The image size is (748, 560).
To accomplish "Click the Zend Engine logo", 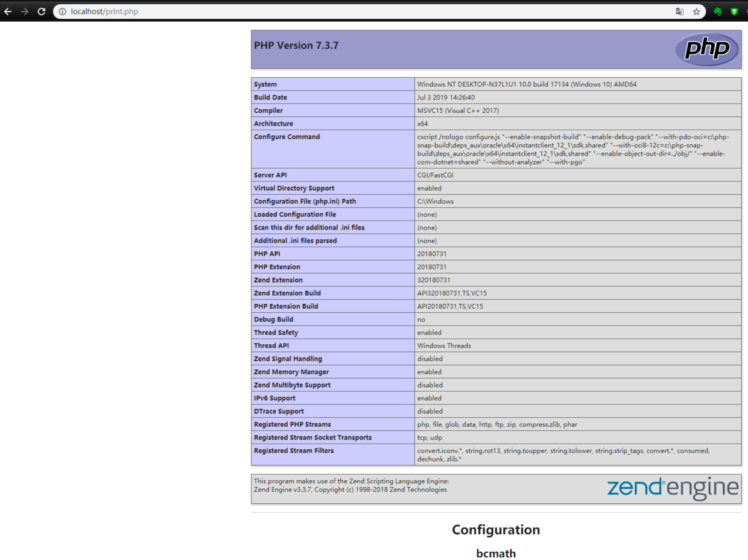I will click(673, 488).
